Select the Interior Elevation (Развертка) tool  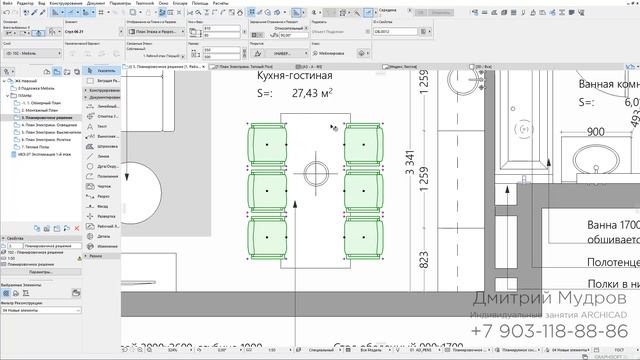pyautogui.click(x=102, y=216)
